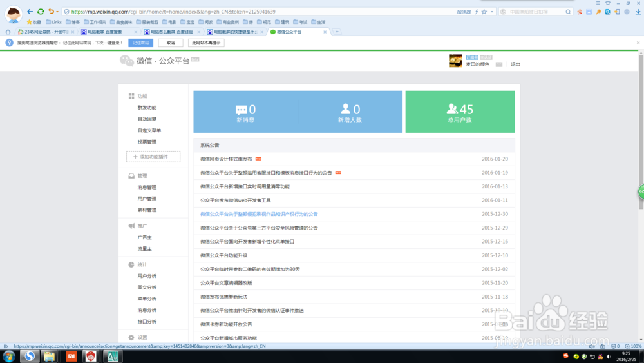Click the address bar URL
The width and height of the screenshot is (644, 363).
click(x=173, y=12)
